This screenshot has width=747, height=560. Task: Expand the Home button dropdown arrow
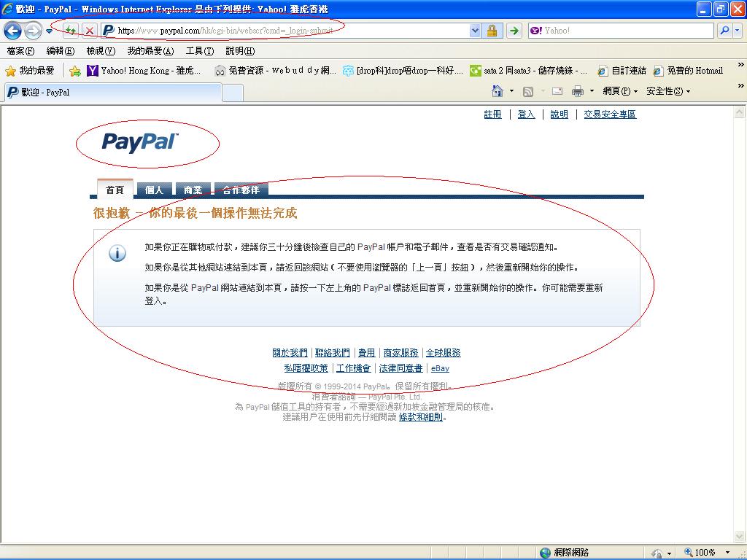click(x=511, y=91)
